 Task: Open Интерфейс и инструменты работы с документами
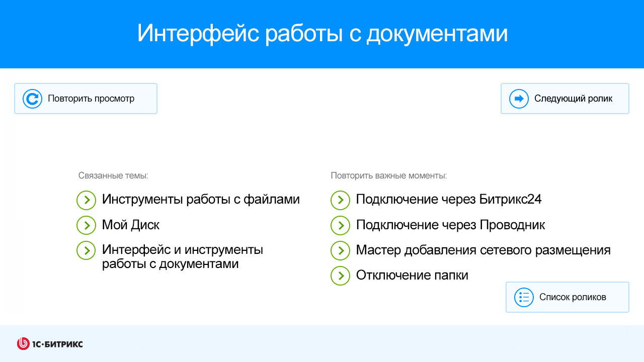(x=183, y=256)
